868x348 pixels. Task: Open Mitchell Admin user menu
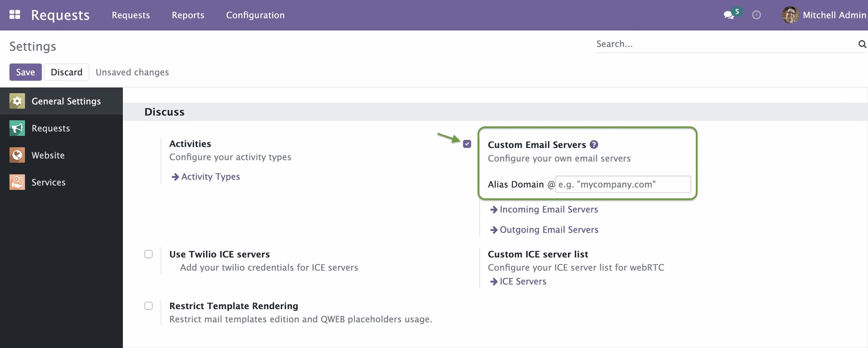(x=824, y=15)
